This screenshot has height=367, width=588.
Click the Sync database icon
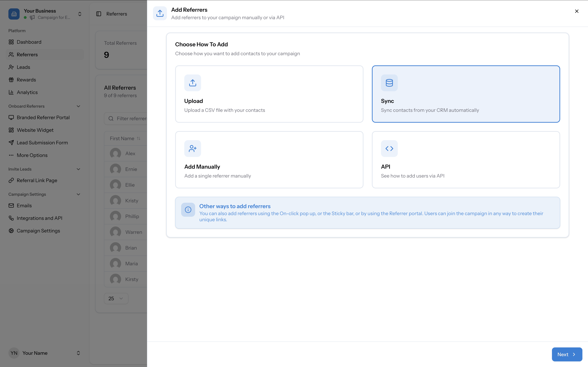click(389, 83)
